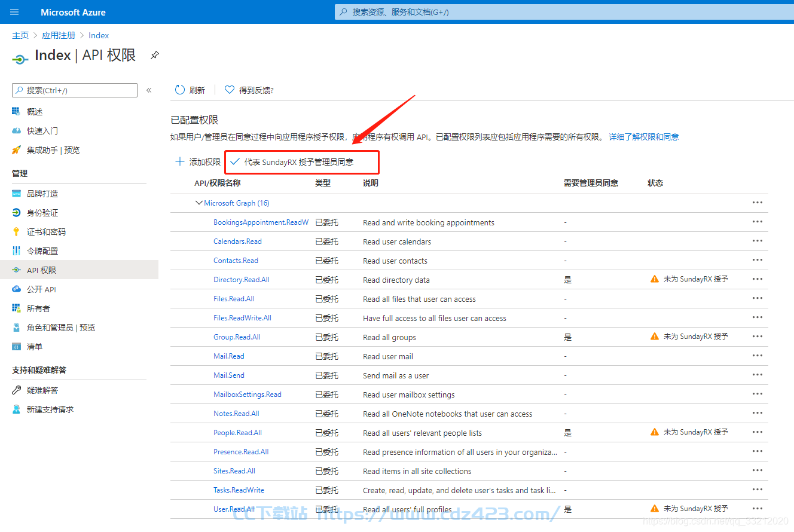
Task: Click the 得到反馈? button
Action: [249, 90]
